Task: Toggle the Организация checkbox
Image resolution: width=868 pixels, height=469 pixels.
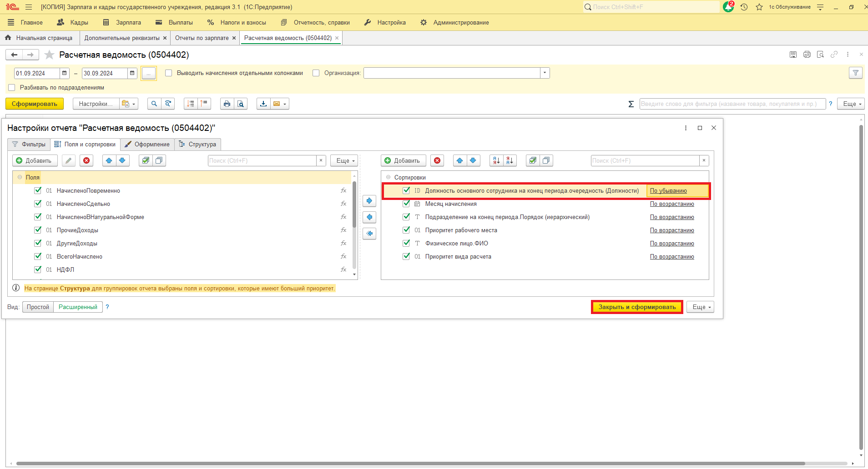Action: [316, 73]
